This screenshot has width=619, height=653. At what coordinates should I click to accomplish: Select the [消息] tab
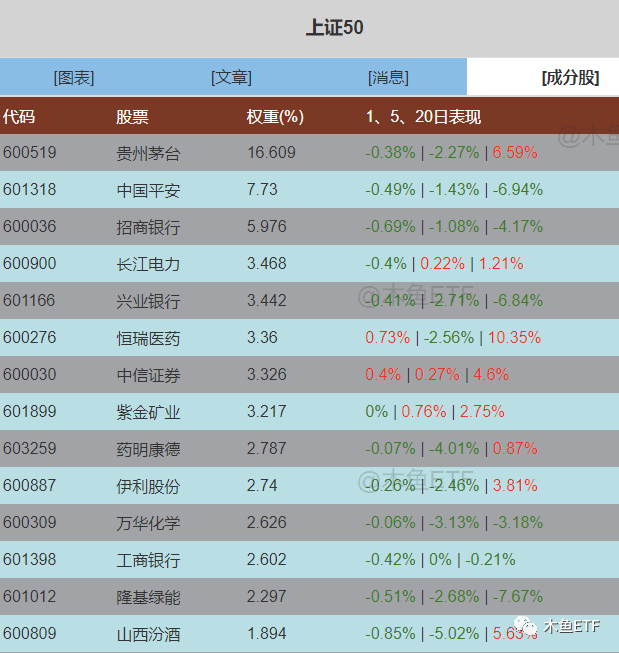tap(389, 78)
